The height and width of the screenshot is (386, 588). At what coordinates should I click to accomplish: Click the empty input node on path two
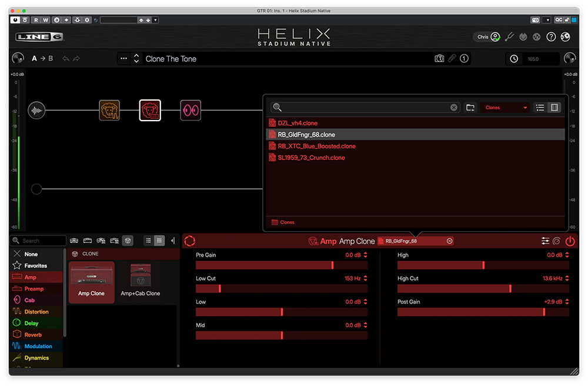point(36,189)
